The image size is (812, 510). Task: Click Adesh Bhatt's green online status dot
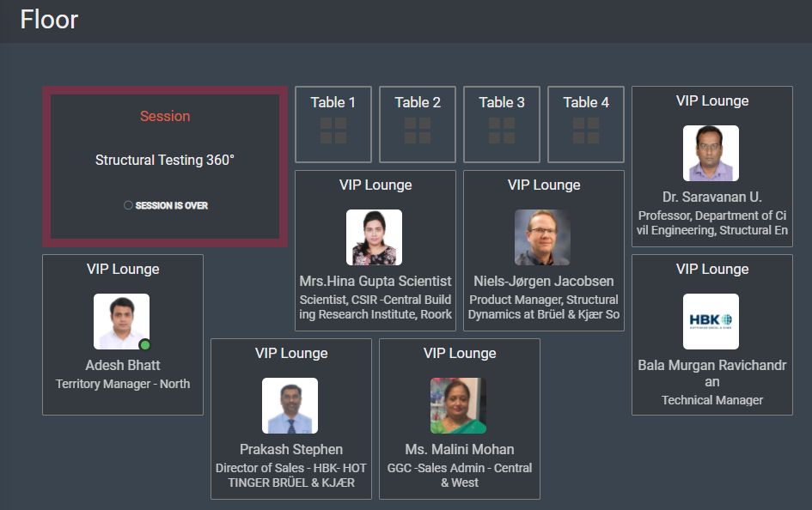[x=145, y=345]
